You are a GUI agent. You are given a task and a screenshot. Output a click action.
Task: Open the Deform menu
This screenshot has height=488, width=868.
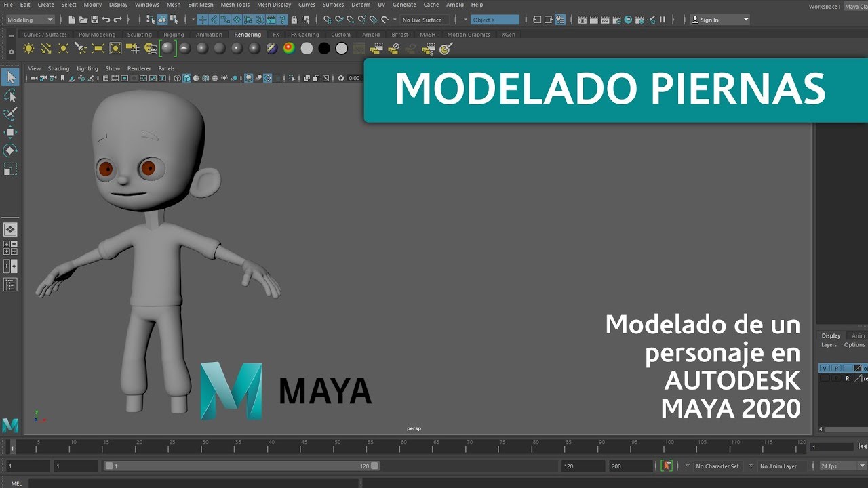tap(361, 5)
